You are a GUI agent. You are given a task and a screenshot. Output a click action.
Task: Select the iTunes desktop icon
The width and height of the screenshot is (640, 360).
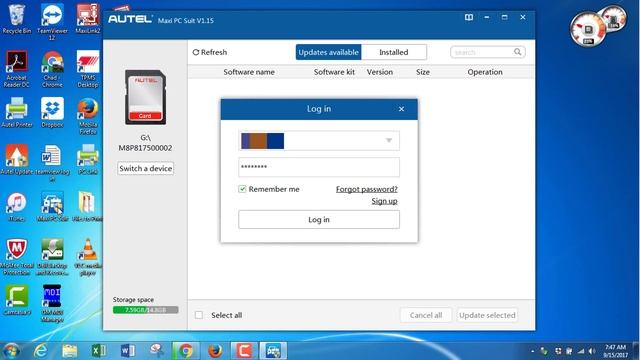16,207
